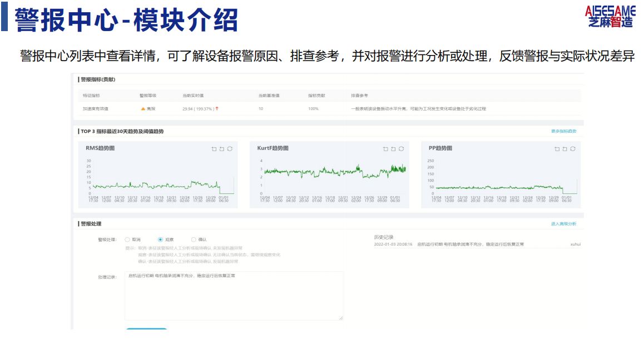Restore the PP trend chart view
Screen dimensions: 644x345
pos(573,149)
